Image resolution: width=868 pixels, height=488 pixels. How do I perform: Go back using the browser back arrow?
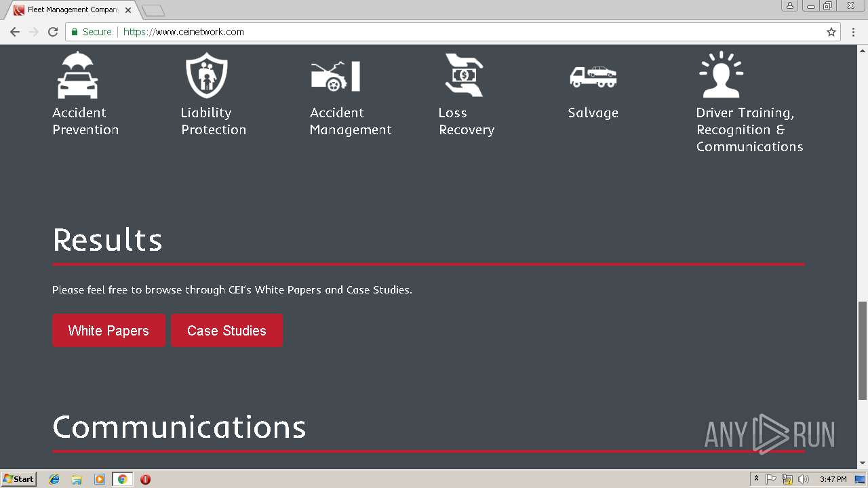(x=15, y=32)
